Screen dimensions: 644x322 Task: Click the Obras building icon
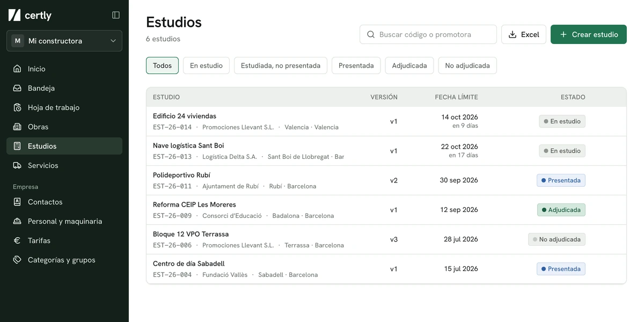[x=17, y=127]
